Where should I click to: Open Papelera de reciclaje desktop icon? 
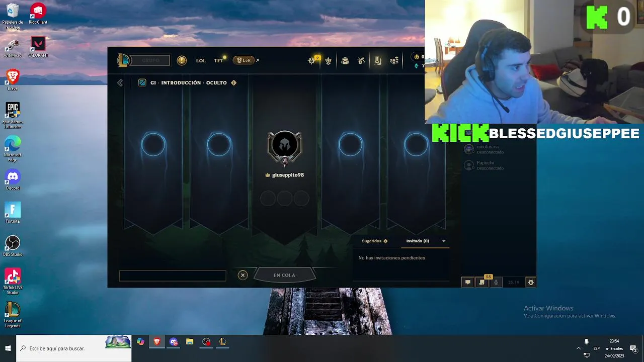pyautogui.click(x=13, y=16)
